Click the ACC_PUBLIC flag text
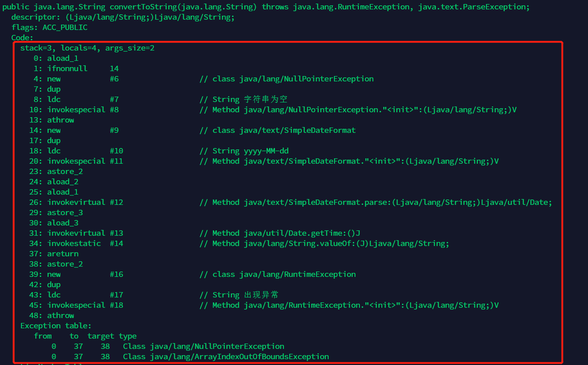Screen dimensions: 588x365 (65, 27)
